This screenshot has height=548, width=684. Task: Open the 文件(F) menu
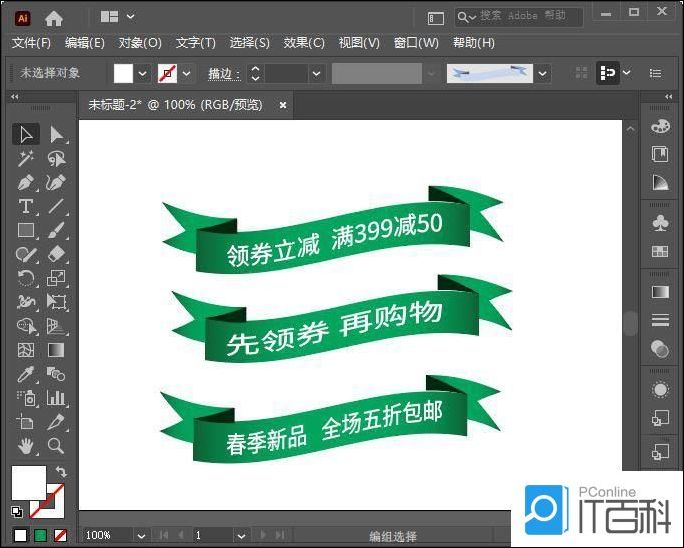point(31,43)
